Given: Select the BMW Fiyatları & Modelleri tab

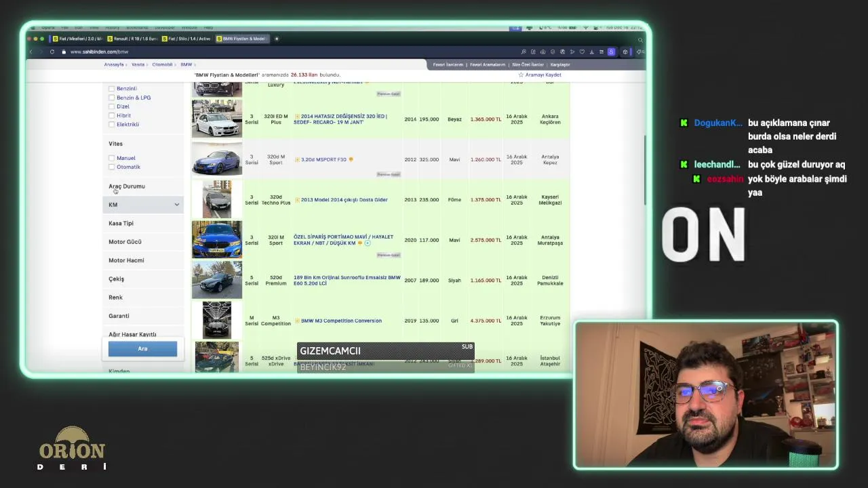Looking at the screenshot, I should coord(242,39).
